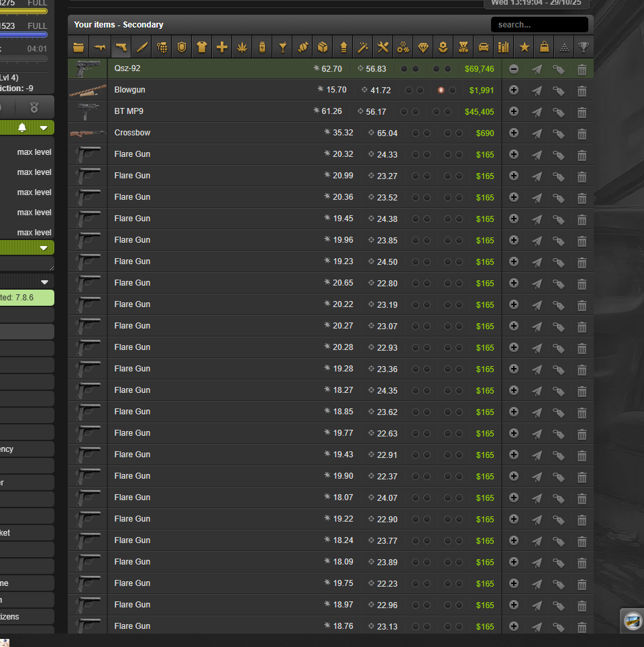This screenshot has width=644, height=647.
Task: Sell the BT MP9 using tag icon
Action: (559, 112)
